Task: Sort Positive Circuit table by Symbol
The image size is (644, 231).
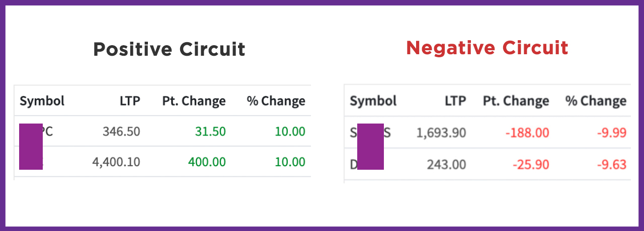Action: 42,101
